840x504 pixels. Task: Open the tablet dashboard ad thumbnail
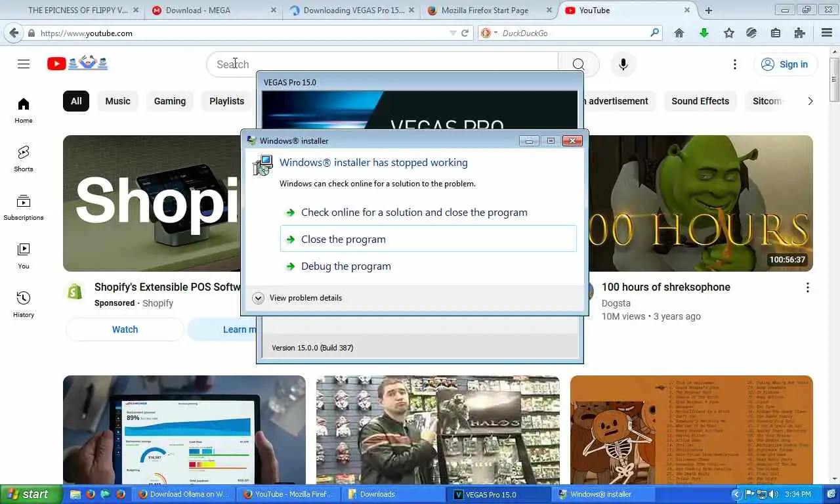tap(184, 430)
